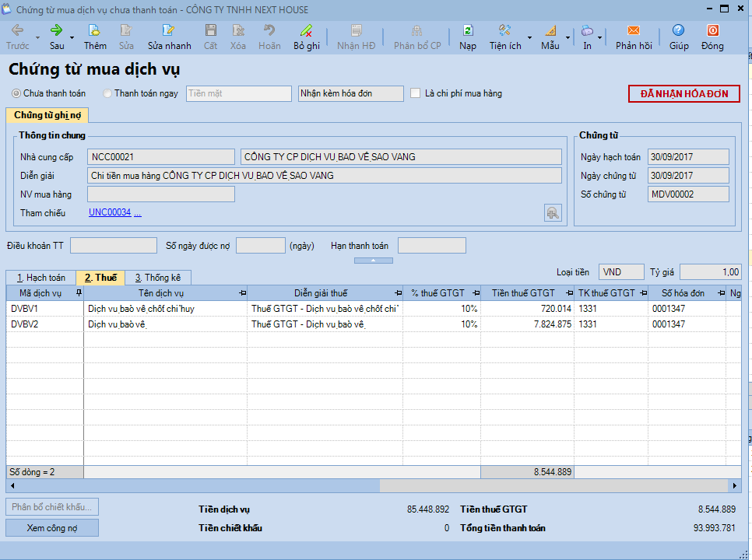
Task: Expand the Tiện ích dropdown arrow
Action: [529, 37]
